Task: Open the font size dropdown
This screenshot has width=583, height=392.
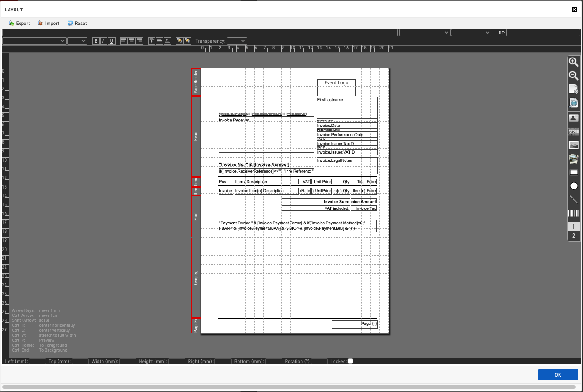Action: click(77, 41)
